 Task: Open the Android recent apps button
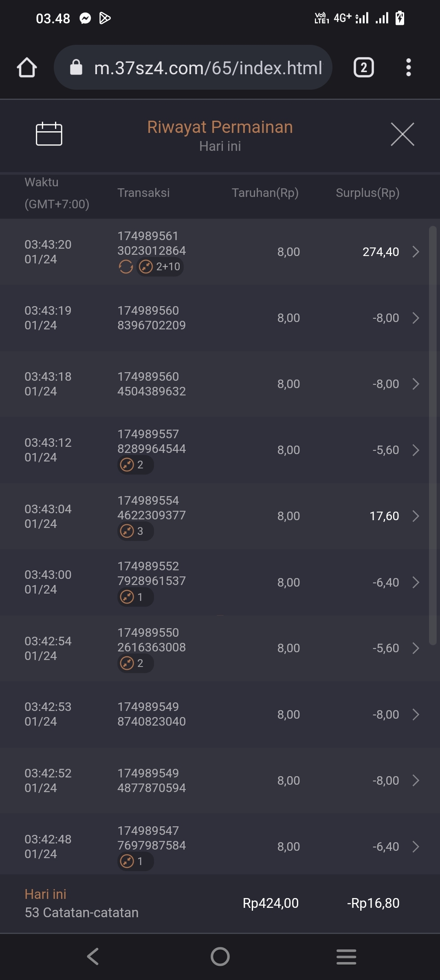(346, 956)
